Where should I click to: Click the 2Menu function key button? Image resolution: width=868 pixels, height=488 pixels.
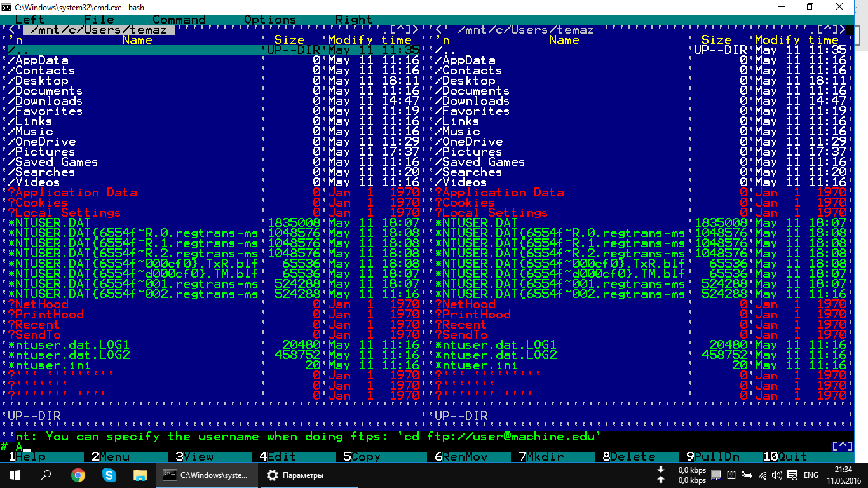pos(130,456)
